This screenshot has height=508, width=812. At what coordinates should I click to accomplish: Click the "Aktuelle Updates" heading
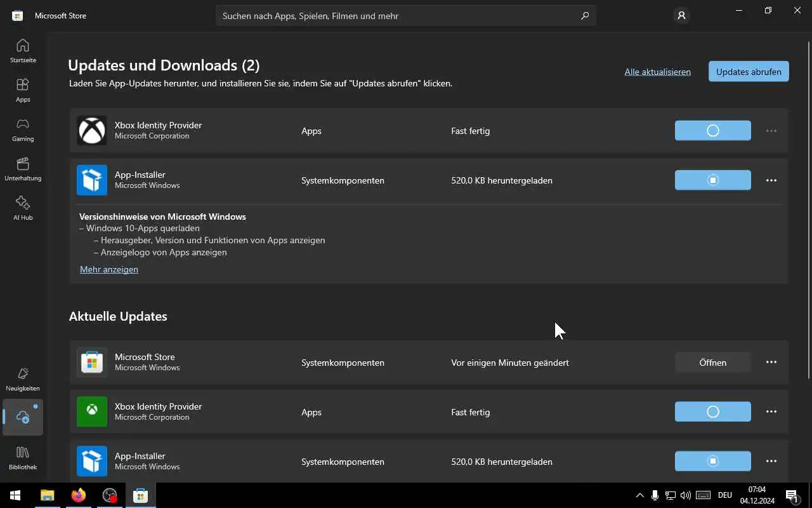pyautogui.click(x=118, y=316)
